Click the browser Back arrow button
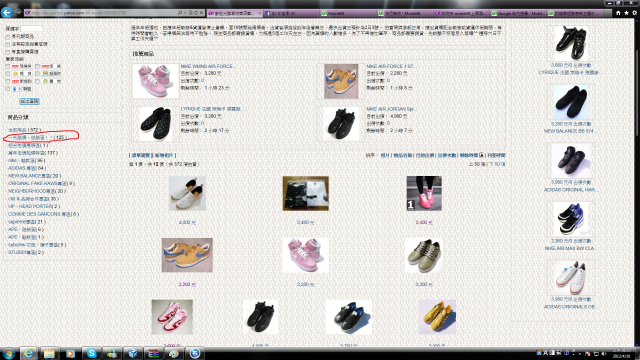 coord(7,13)
